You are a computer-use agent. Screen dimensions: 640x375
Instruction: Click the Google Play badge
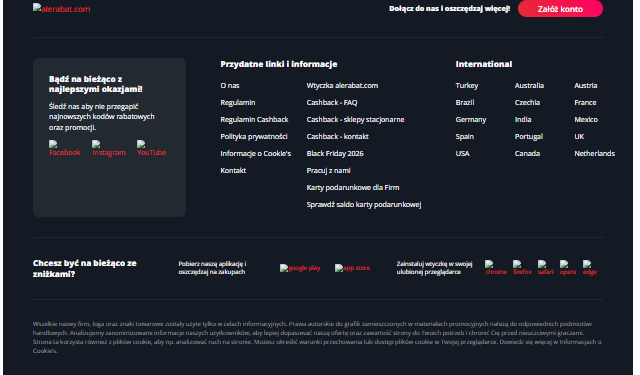(x=300, y=268)
